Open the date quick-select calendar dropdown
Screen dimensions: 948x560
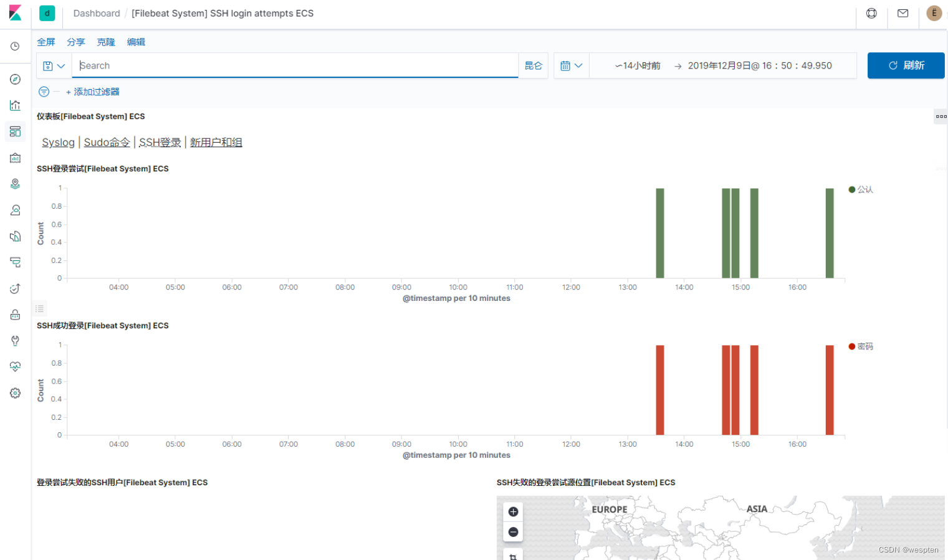click(x=571, y=65)
